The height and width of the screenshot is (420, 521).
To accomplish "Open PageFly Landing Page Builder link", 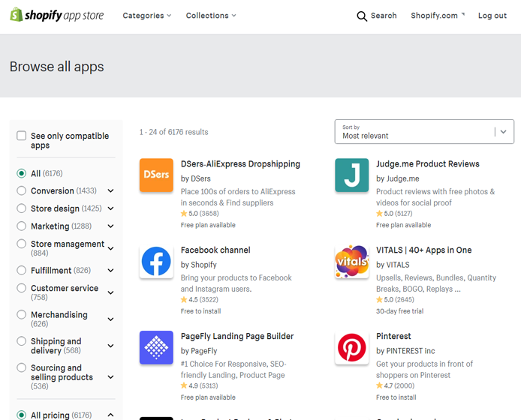I will pyautogui.click(x=237, y=336).
